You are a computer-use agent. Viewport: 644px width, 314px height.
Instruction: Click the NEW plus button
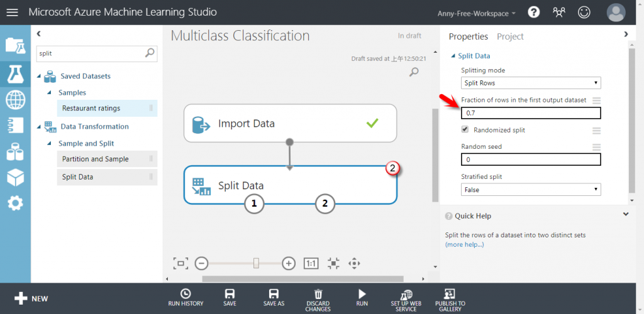[x=31, y=298]
